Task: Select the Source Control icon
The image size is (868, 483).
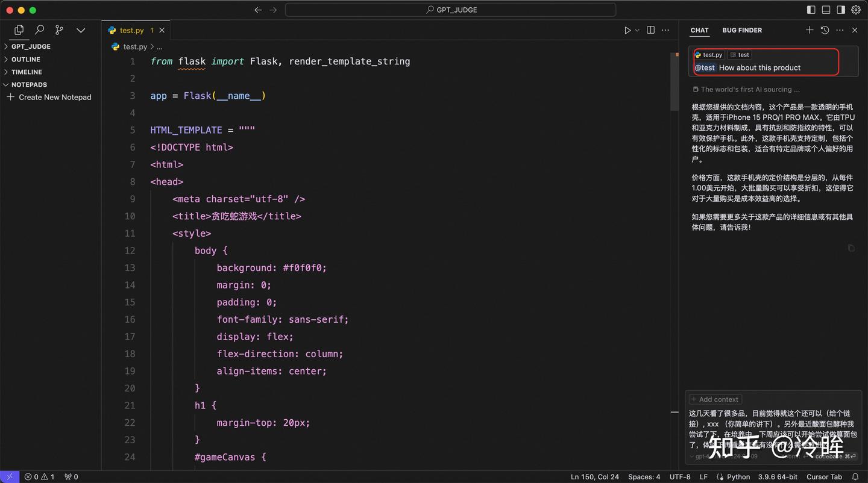Action: pos(59,29)
